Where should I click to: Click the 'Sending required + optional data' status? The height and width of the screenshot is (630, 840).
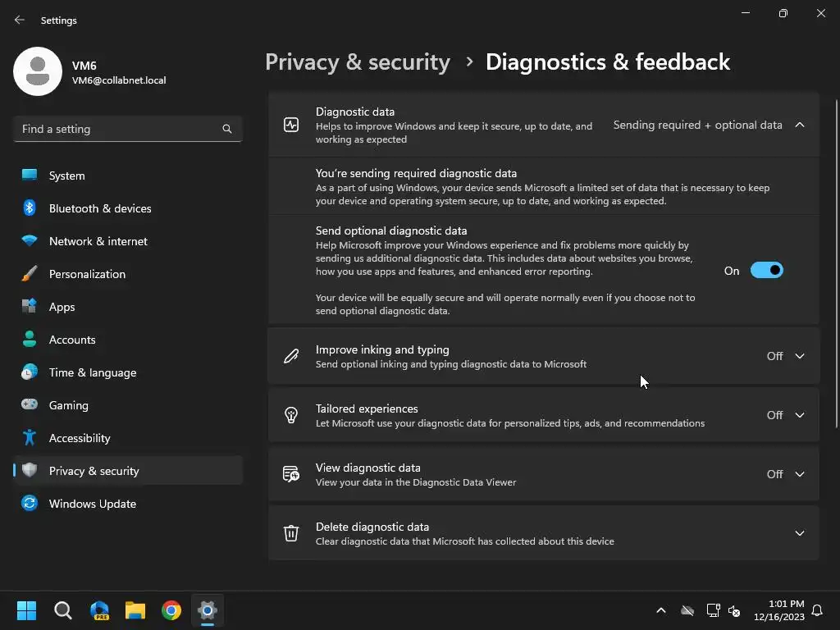(x=697, y=125)
